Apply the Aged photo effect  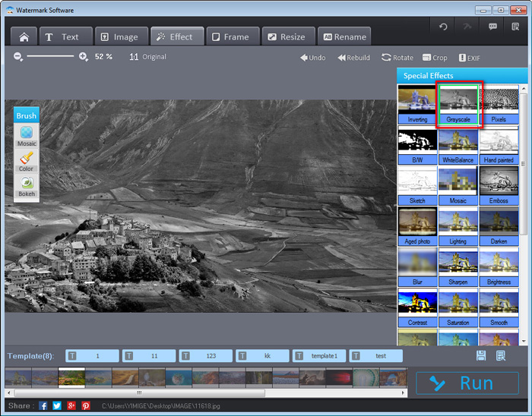[417, 226]
